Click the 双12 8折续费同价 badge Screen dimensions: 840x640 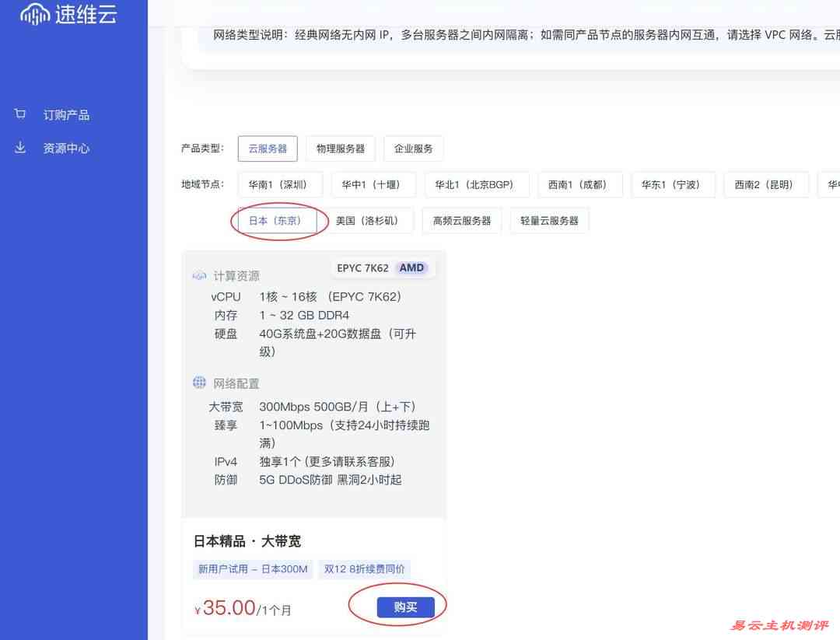(364, 569)
